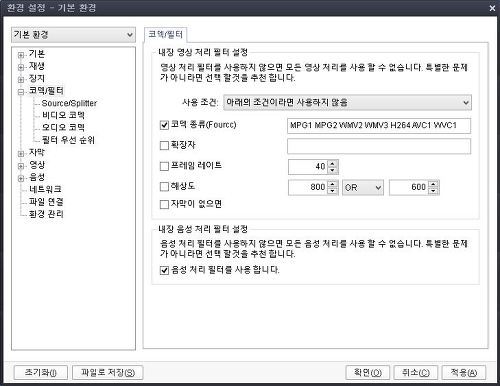Select 파일 연결 in the tree
Viewport: 500px width, 386px height.
[x=46, y=202]
